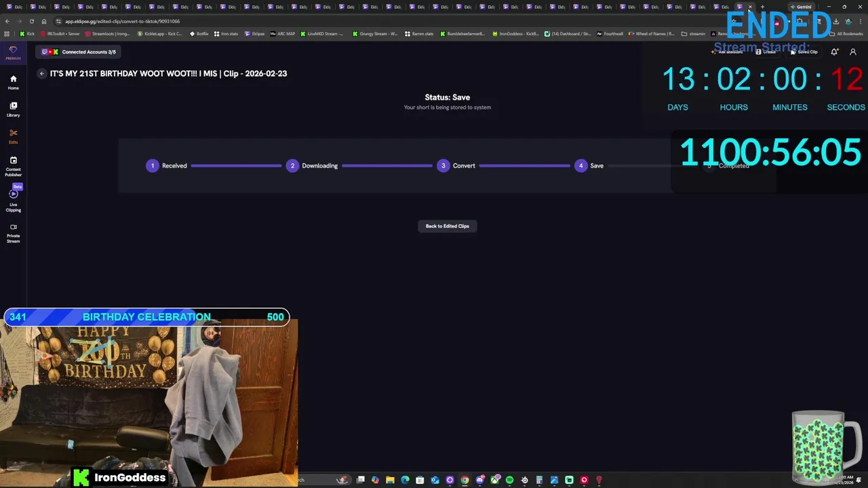Open Microsoft Store from the taskbar
Screen dimensions: 868x488
point(420,480)
